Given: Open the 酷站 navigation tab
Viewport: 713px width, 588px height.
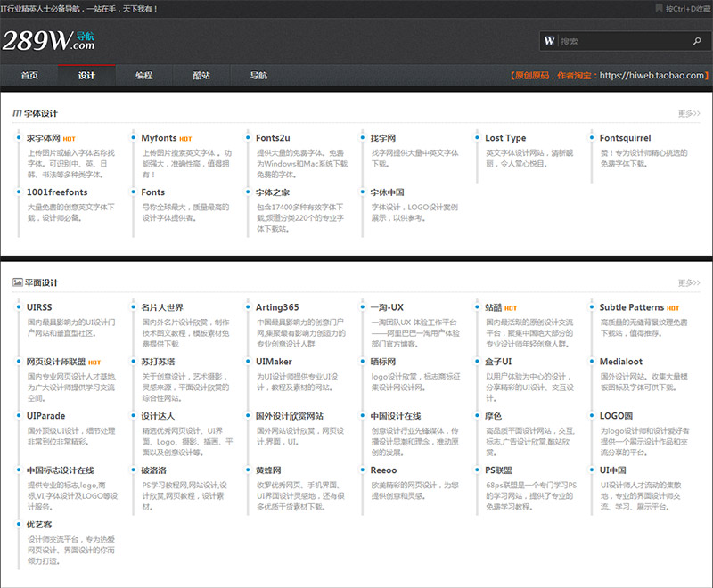Looking at the screenshot, I should 201,76.
